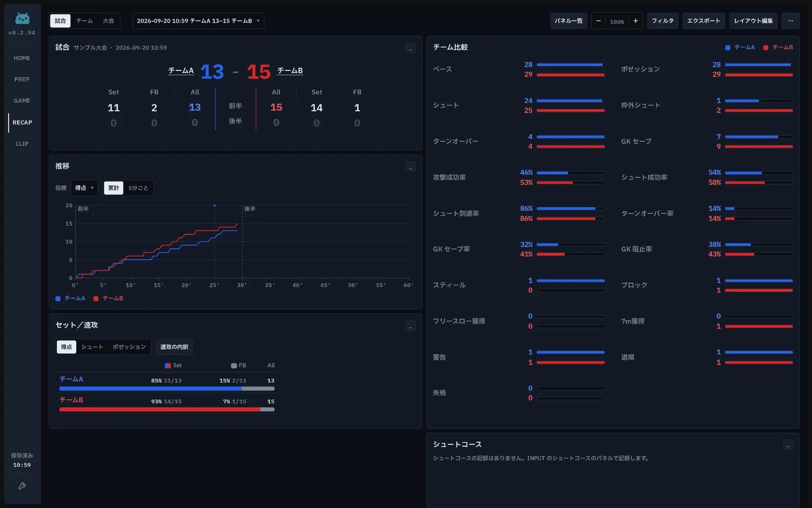Viewport: 812px width, 508px height.
Task: Open the セット/速攻 panel options menu
Action: click(x=410, y=326)
